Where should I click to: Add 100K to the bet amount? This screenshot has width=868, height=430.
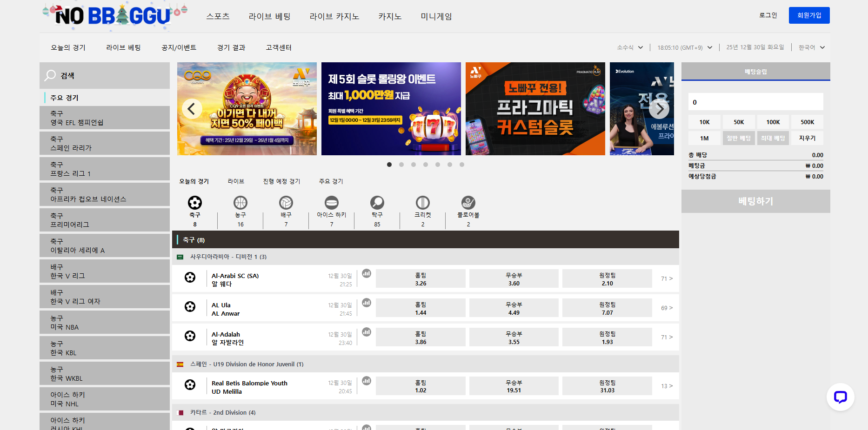click(773, 122)
